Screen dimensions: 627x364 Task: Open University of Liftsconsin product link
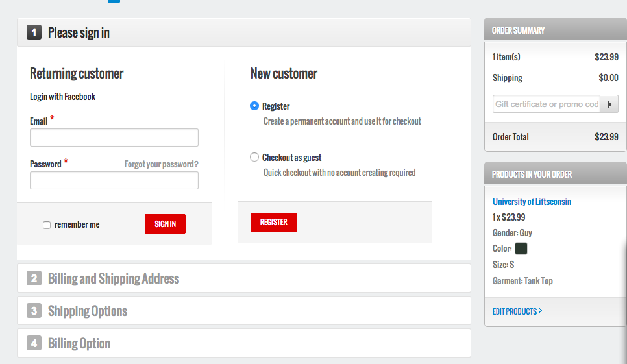tap(532, 202)
